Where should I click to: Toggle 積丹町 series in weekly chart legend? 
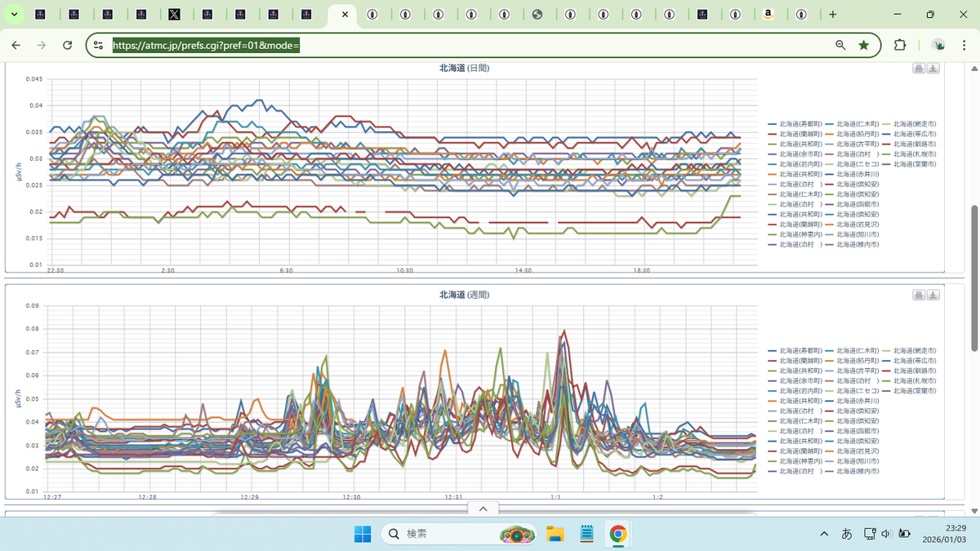pyautogui.click(x=852, y=360)
